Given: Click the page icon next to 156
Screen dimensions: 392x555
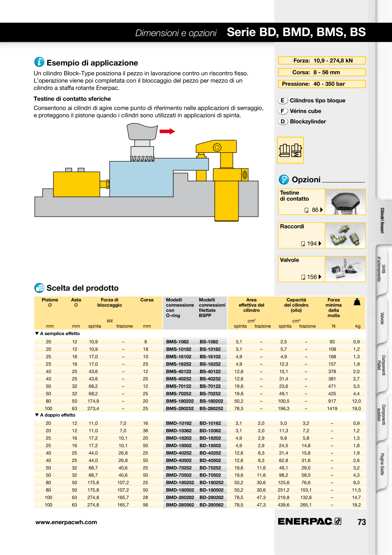Looking at the screenshot, I should pos(303,277).
